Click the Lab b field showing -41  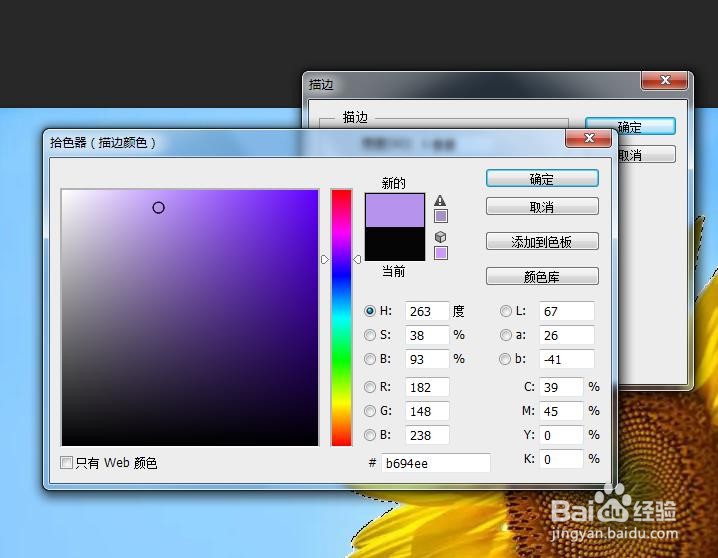[566, 359]
